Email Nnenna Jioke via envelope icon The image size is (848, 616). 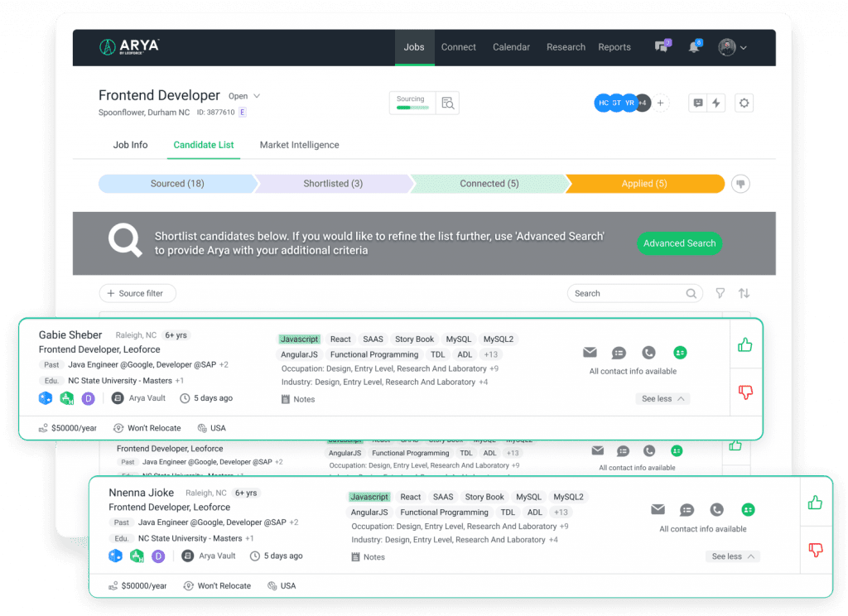coord(658,509)
